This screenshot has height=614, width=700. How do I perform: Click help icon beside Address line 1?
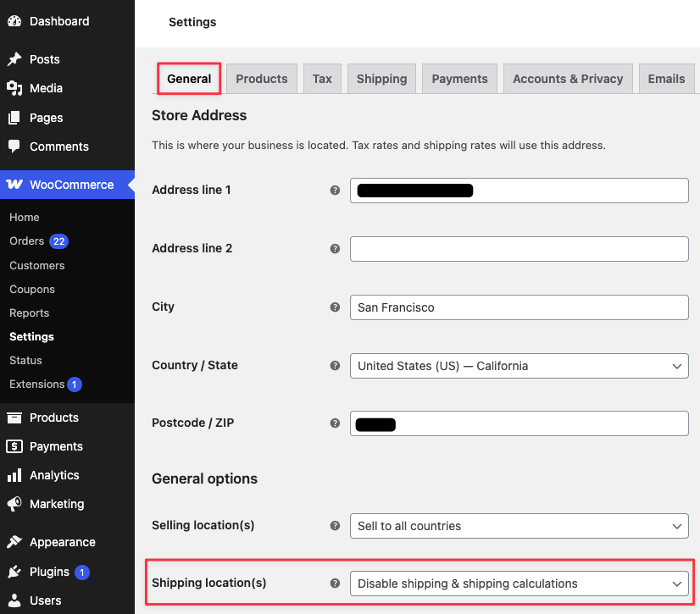click(x=335, y=191)
